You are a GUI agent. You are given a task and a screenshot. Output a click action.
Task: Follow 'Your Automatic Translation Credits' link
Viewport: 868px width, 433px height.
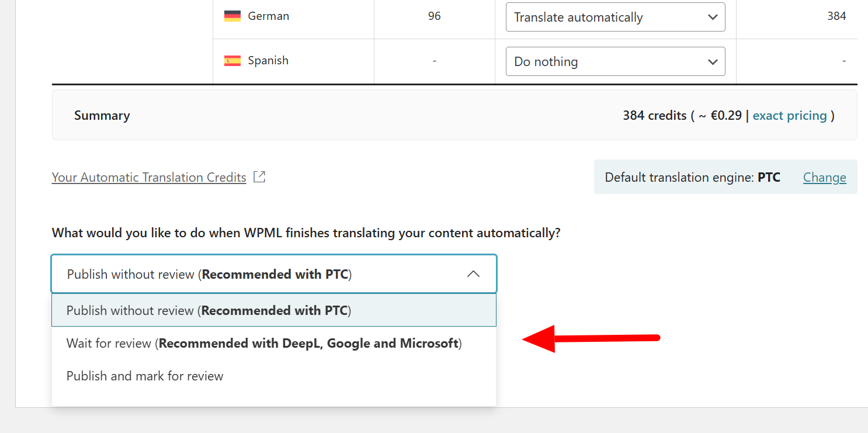click(x=149, y=178)
